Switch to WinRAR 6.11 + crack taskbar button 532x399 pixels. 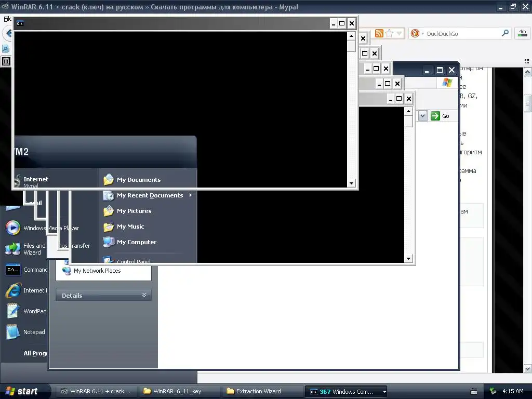tap(96, 391)
